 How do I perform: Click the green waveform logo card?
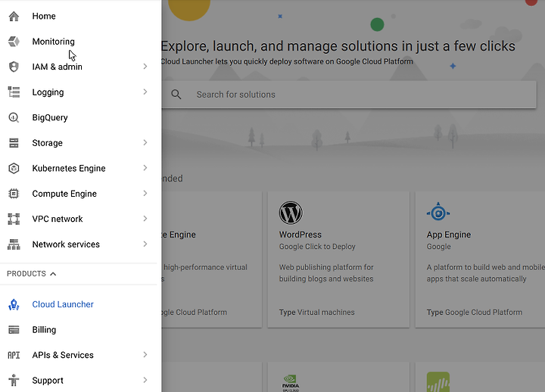click(x=438, y=382)
